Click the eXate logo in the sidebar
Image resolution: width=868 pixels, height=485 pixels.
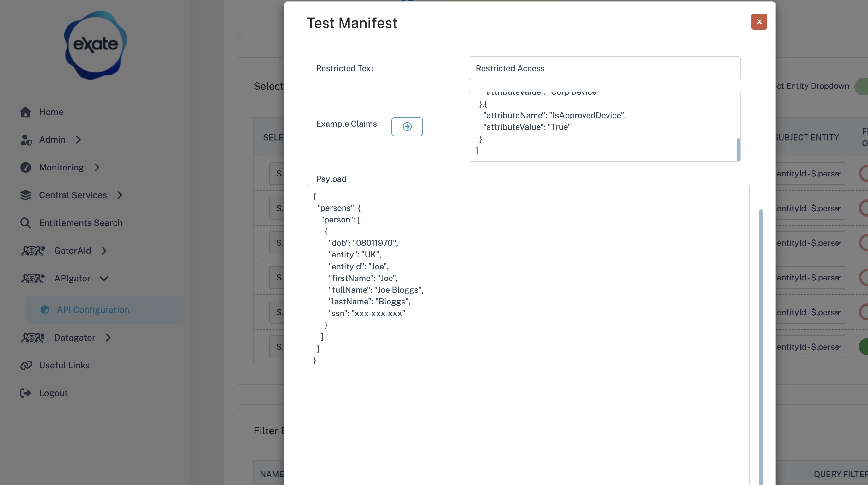(x=96, y=45)
